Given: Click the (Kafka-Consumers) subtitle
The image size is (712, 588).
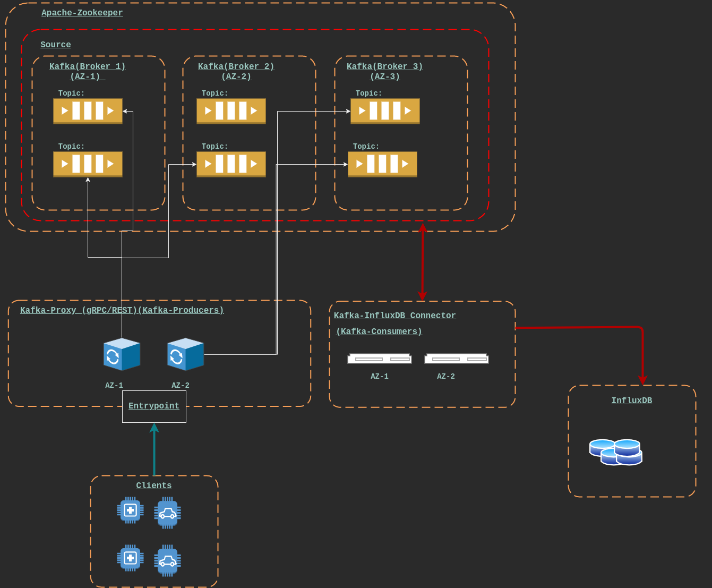Looking at the screenshot, I should (379, 331).
